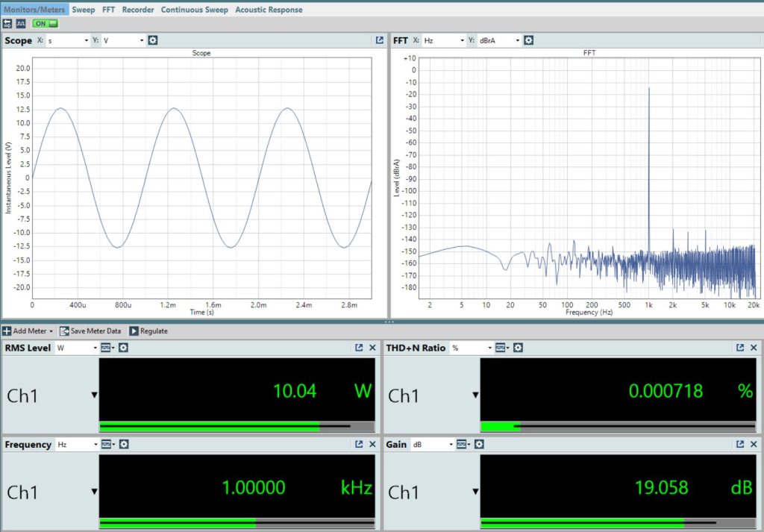Open RMS Level unit dropdown
Screen dimensions: 764x532
click(77, 348)
